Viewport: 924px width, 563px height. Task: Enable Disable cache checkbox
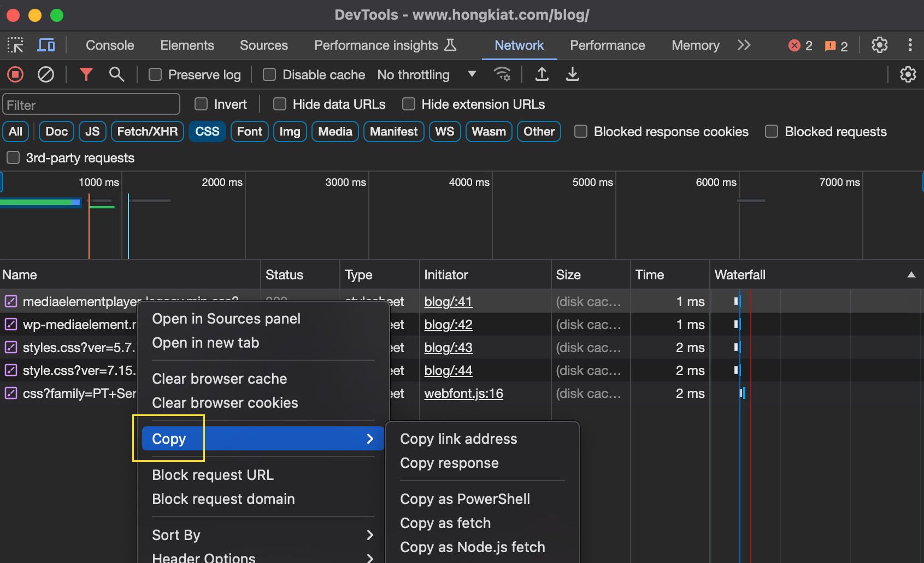(x=269, y=74)
